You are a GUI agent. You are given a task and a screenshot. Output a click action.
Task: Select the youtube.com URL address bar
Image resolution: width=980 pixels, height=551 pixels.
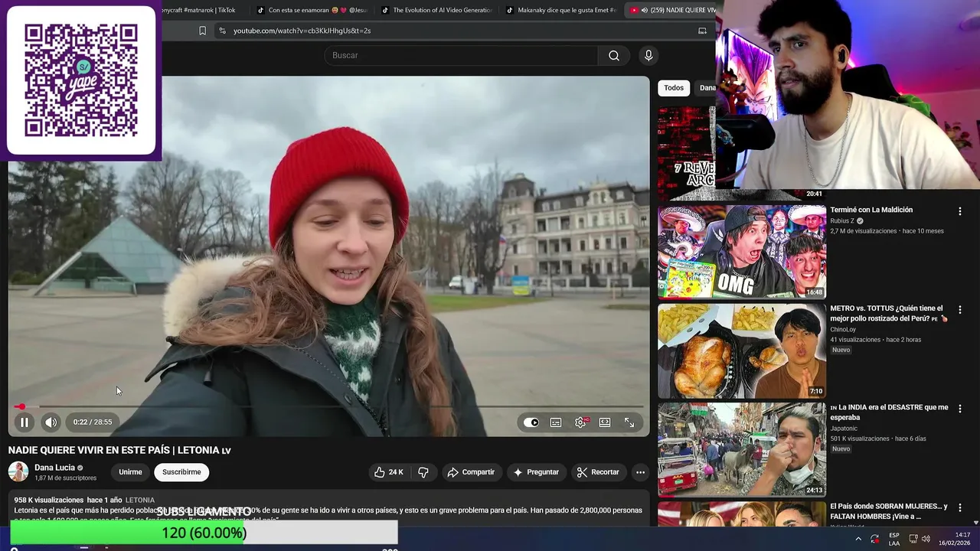point(302,31)
